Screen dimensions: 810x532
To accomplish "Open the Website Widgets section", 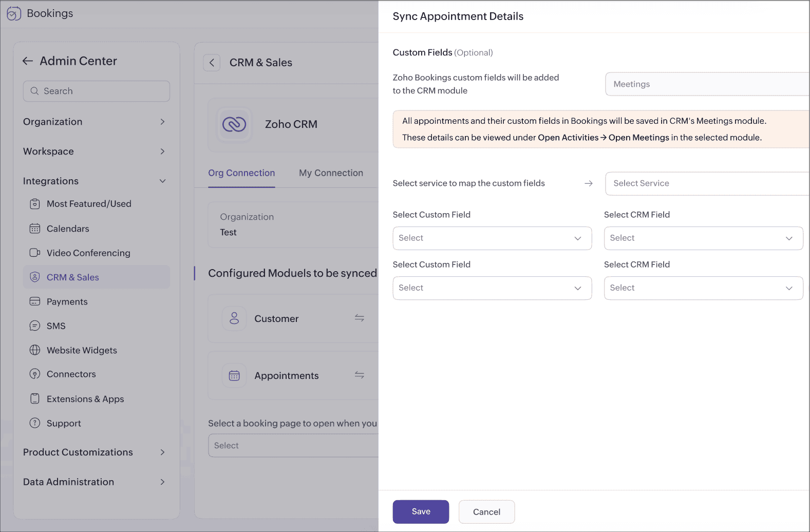I will (x=82, y=350).
